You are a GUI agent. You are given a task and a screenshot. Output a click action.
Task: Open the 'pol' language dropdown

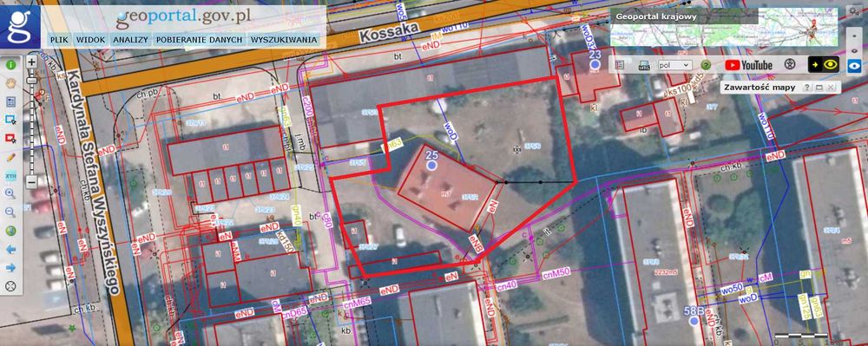pyautogui.click(x=674, y=65)
